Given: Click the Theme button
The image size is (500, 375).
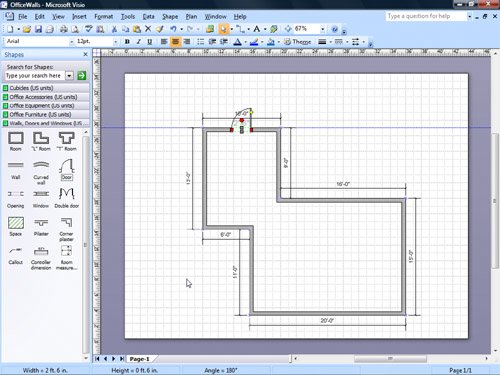Looking at the screenshot, I should point(297,42).
